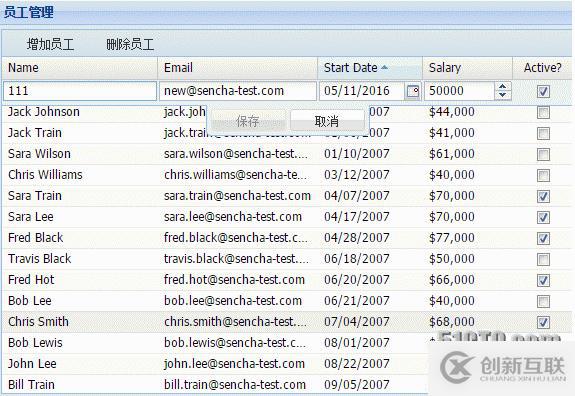Click the 员工管理 panel title
The image size is (575, 396).
click(x=29, y=12)
